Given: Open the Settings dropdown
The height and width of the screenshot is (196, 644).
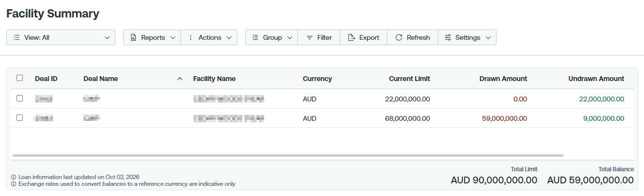Looking at the screenshot, I should point(467,37).
